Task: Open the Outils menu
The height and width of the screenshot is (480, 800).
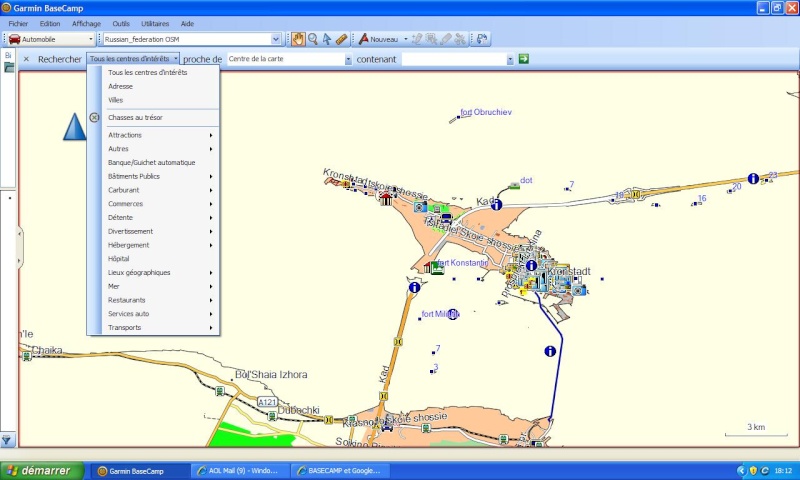Action: (121, 23)
